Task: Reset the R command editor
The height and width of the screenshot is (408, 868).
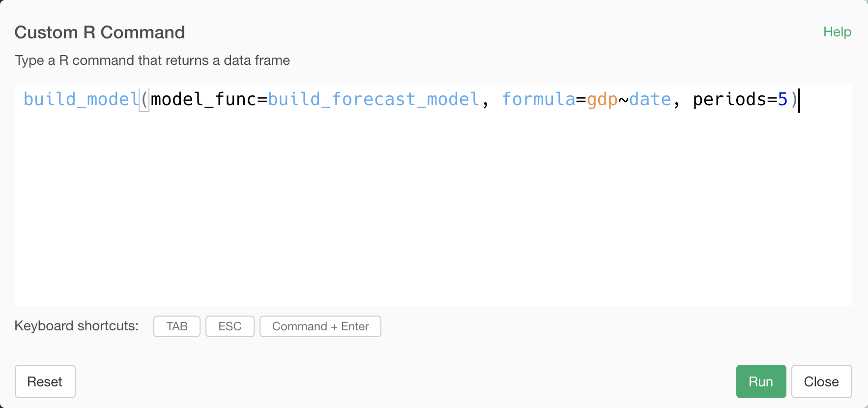Action: pos(45,381)
